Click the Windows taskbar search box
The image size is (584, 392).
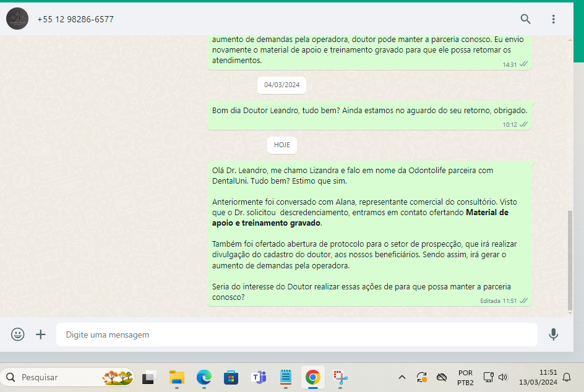pos(67,377)
